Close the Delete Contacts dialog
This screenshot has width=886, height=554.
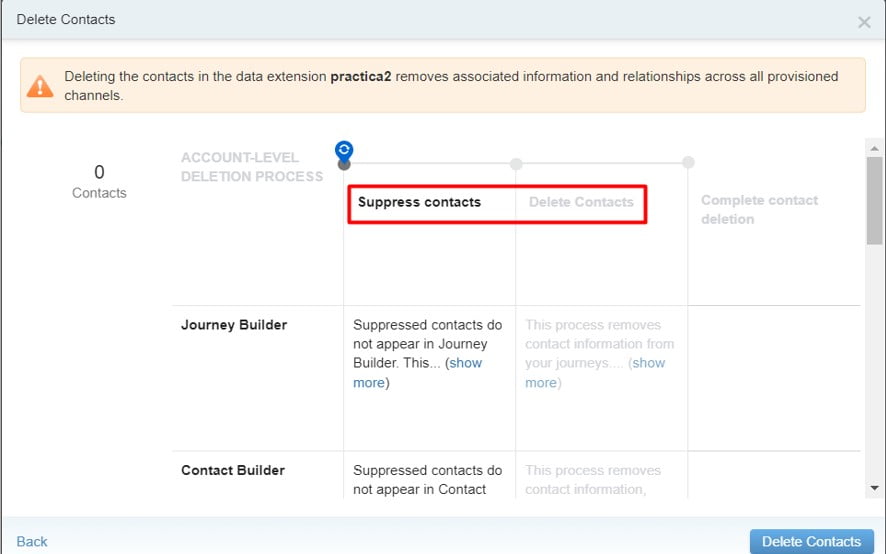click(864, 22)
